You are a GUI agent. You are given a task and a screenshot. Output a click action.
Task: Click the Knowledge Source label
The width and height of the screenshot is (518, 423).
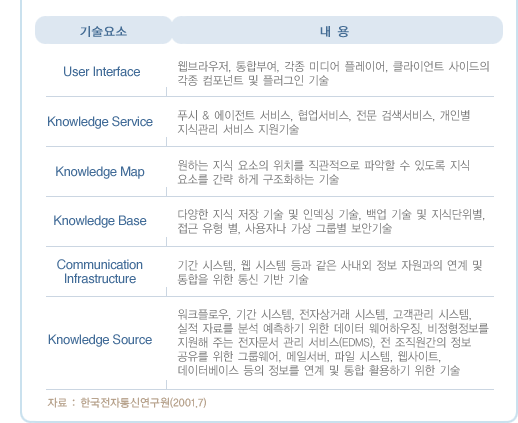(100, 340)
